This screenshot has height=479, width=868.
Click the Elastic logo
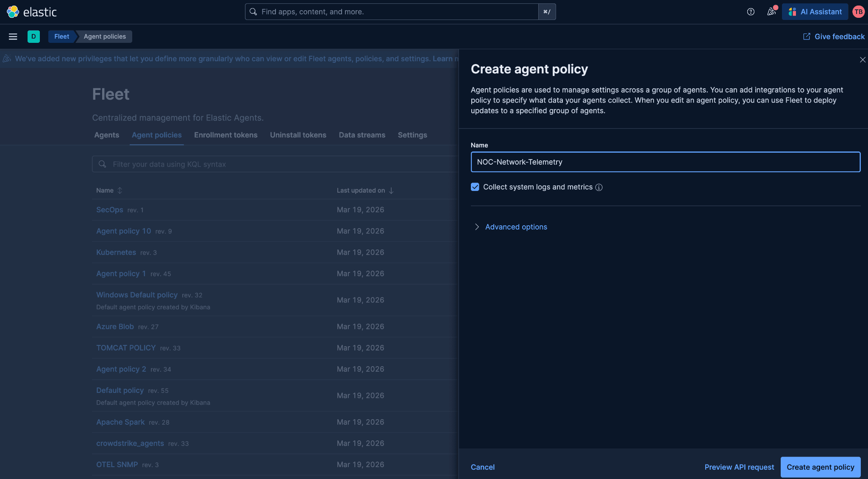pos(32,12)
